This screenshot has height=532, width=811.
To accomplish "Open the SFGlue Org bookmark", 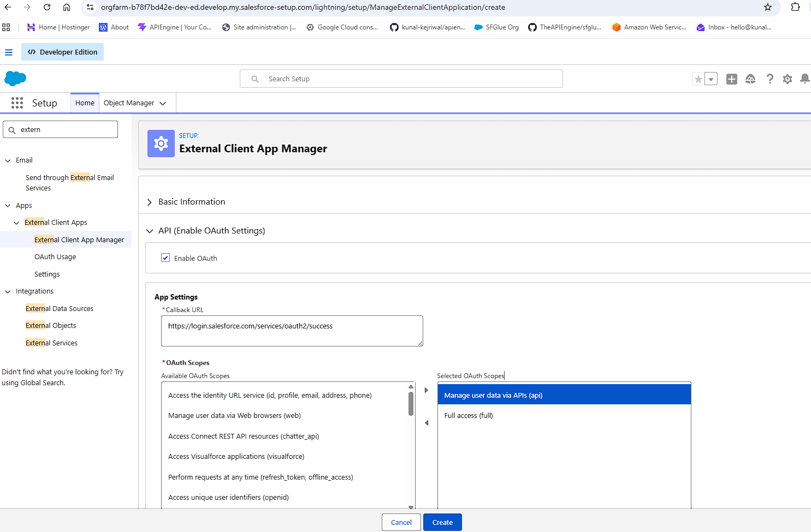I will click(x=496, y=27).
